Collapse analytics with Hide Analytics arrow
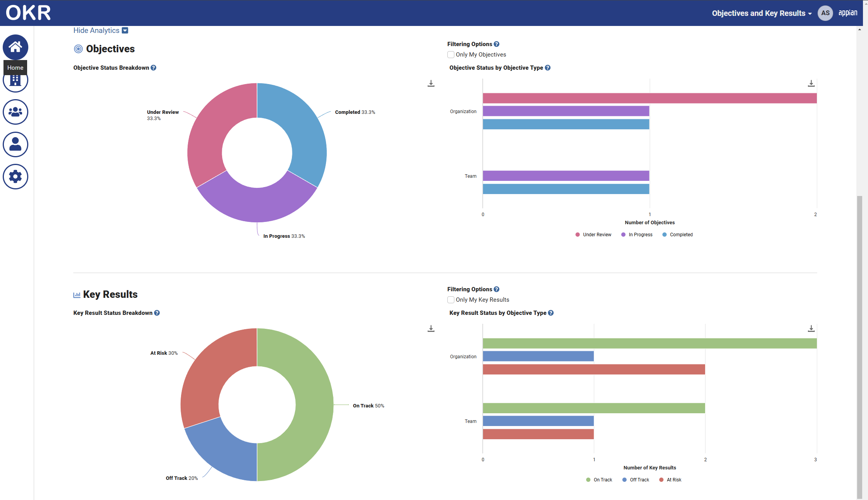The width and height of the screenshot is (868, 500). (x=125, y=31)
